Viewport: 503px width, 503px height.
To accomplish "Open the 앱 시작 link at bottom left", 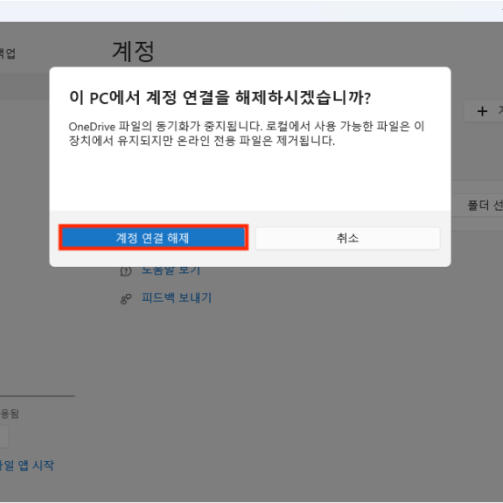I will tap(27, 465).
